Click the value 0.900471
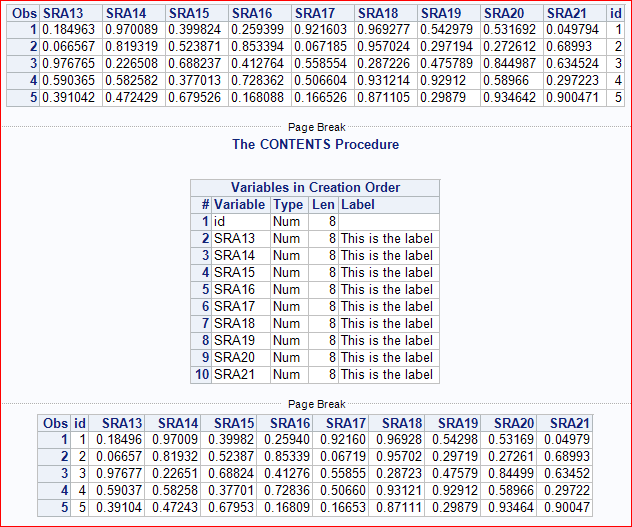 (572, 98)
